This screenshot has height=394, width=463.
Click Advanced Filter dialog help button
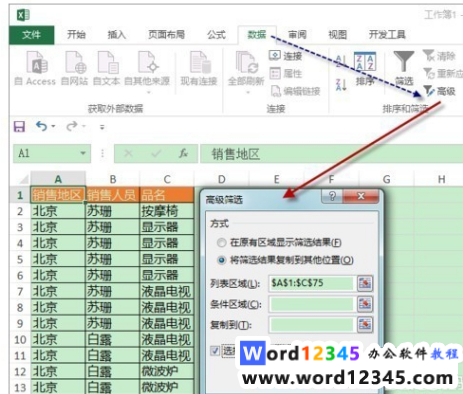click(x=332, y=196)
